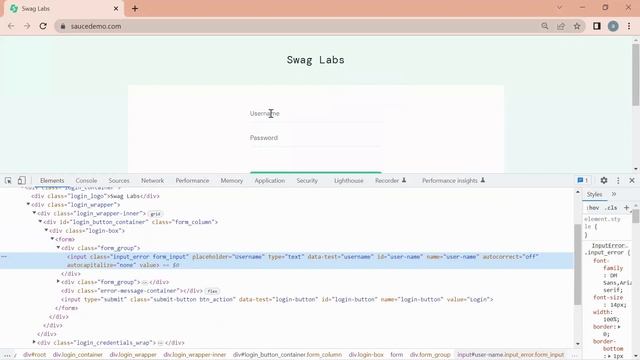Image resolution: width=640 pixels, height=360 pixels.
Task: Open the Recorder tab
Action: [390, 180]
